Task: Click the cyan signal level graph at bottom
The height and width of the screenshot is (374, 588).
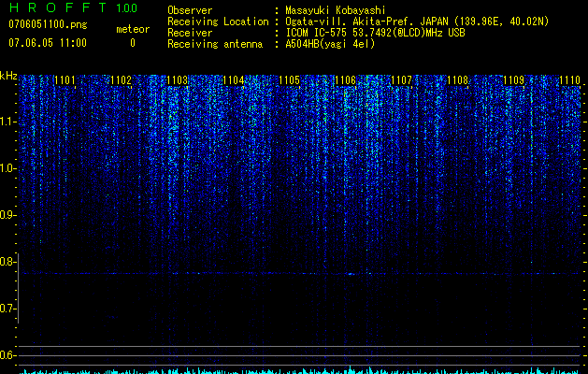Action: (x=299, y=370)
